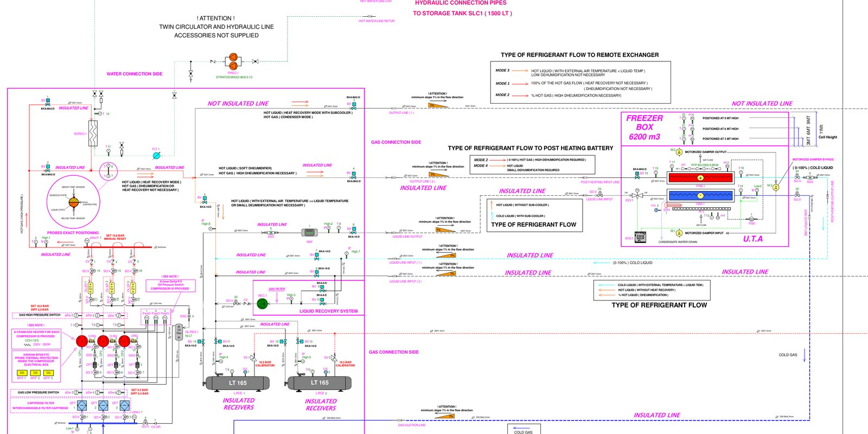Image resolution: width=868 pixels, height=434 pixels.
Task: Click the EEV1 expansion valve symbol
Action: [637, 195]
